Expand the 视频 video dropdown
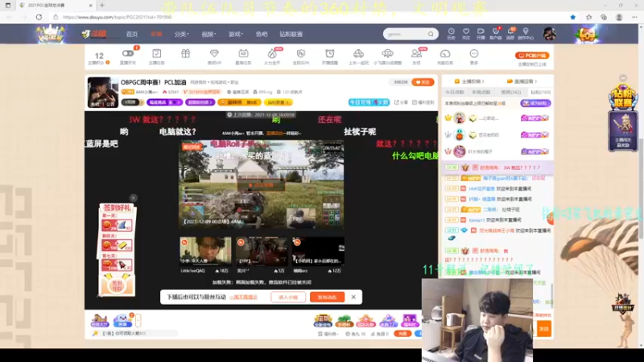The height and width of the screenshot is (362, 644). click(x=208, y=34)
